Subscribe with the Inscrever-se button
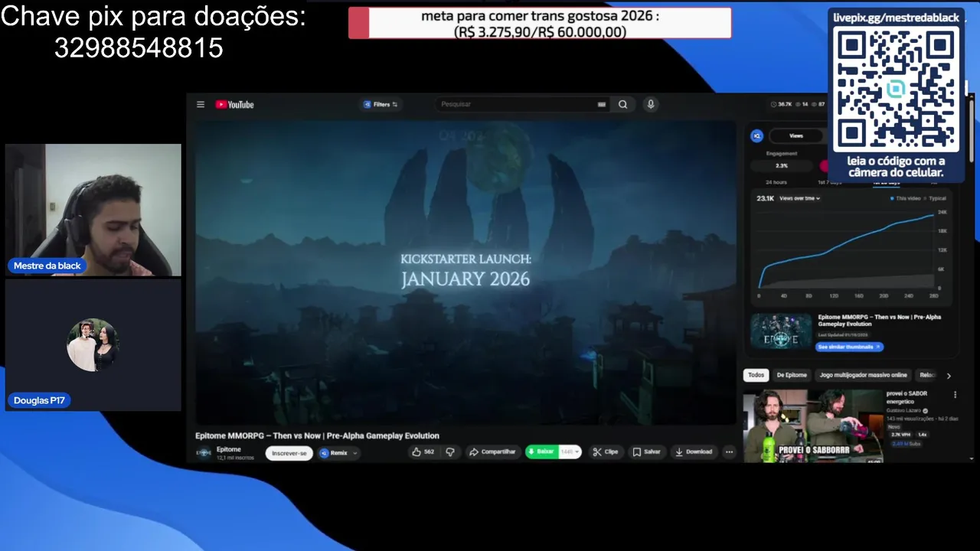The width and height of the screenshot is (980, 551). pyautogui.click(x=289, y=453)
